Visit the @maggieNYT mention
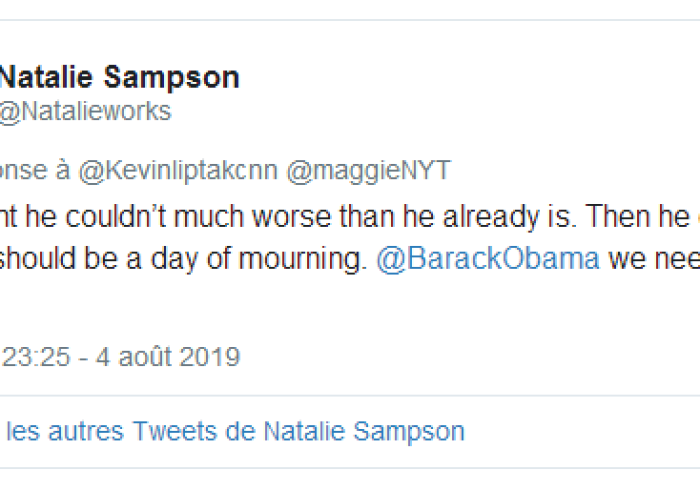Image resolution: width=700 pixels, height=490 pixels. 368,171
